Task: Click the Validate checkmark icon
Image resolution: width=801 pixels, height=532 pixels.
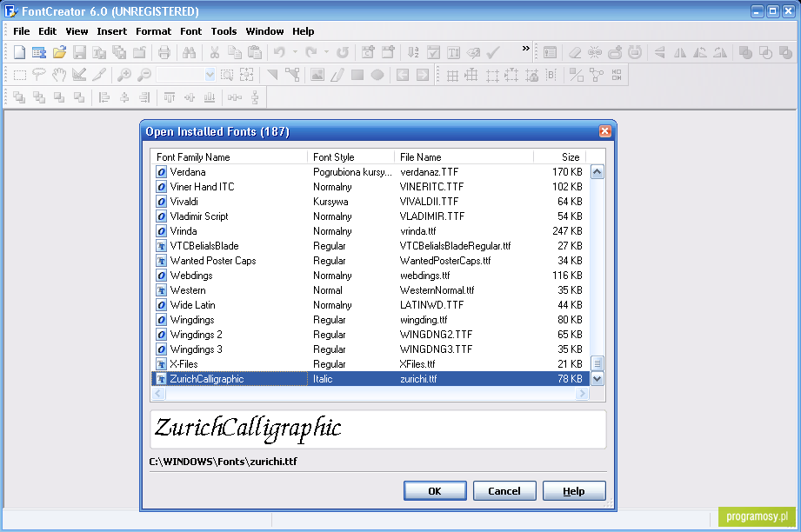Action: pos(493,52)
